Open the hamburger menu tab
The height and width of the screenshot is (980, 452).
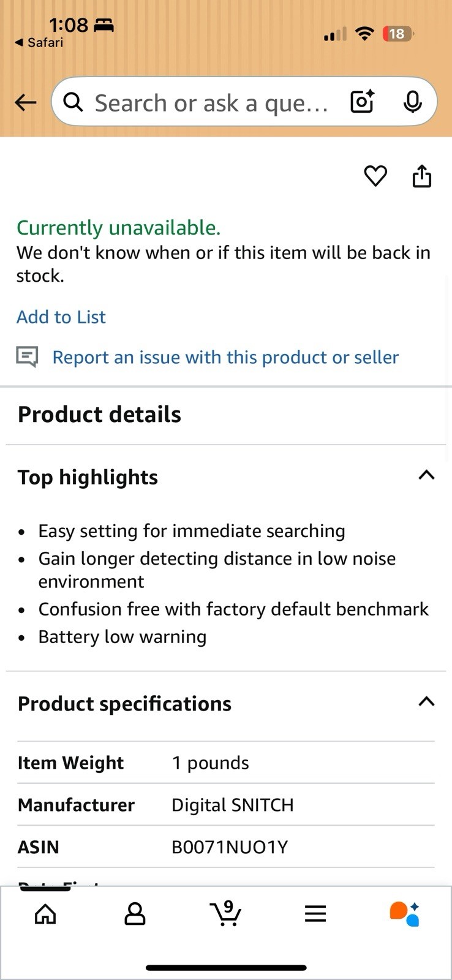coord(315,914)
